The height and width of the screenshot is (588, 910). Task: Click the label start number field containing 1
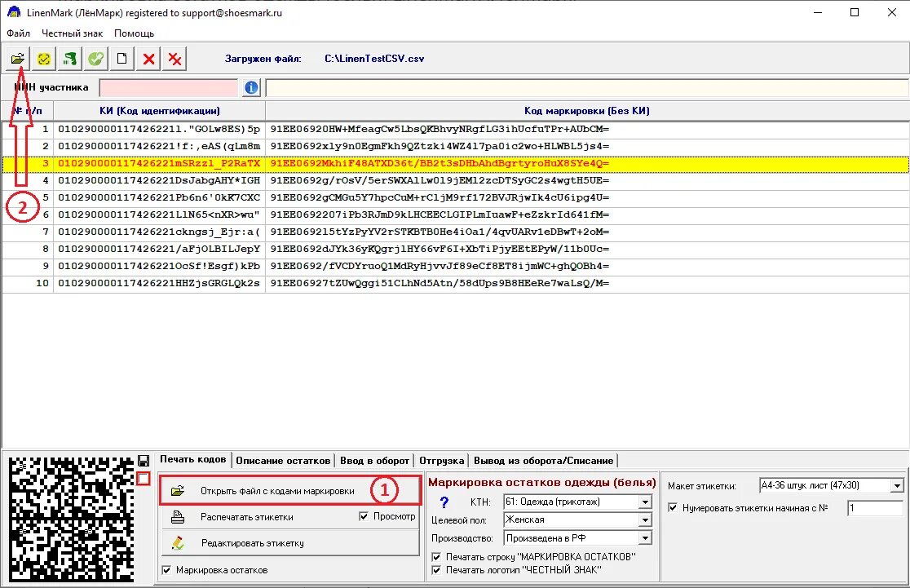(x=875, y=508)
